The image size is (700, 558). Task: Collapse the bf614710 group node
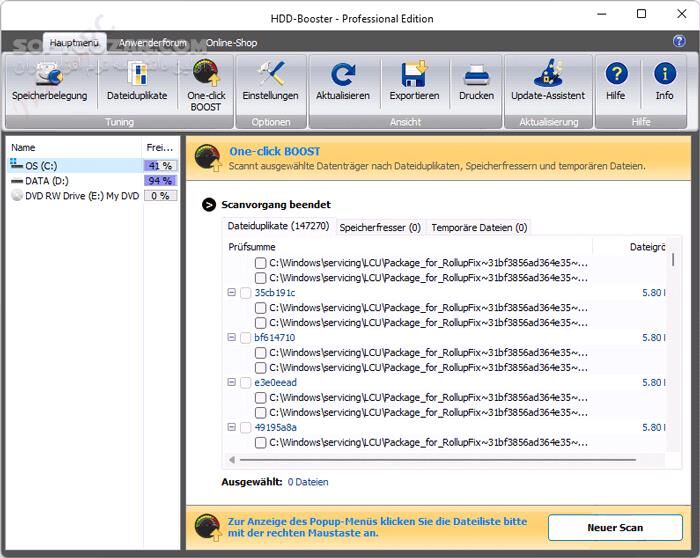pos(232,338)
